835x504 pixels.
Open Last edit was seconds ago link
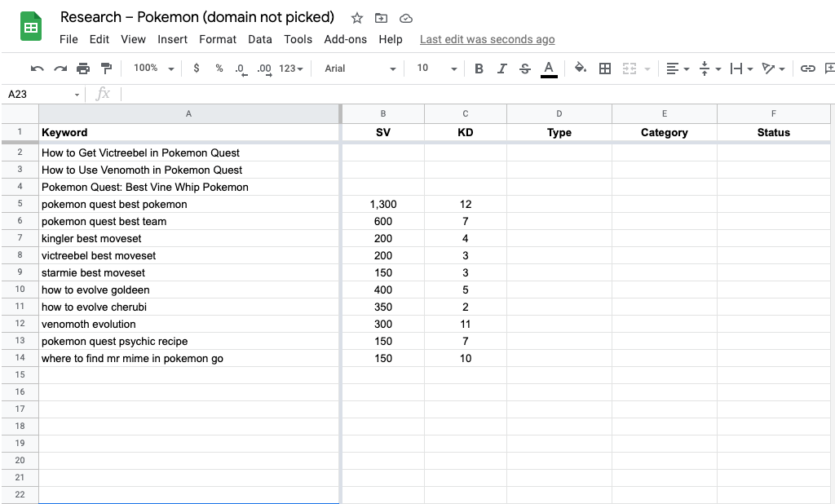488,39
